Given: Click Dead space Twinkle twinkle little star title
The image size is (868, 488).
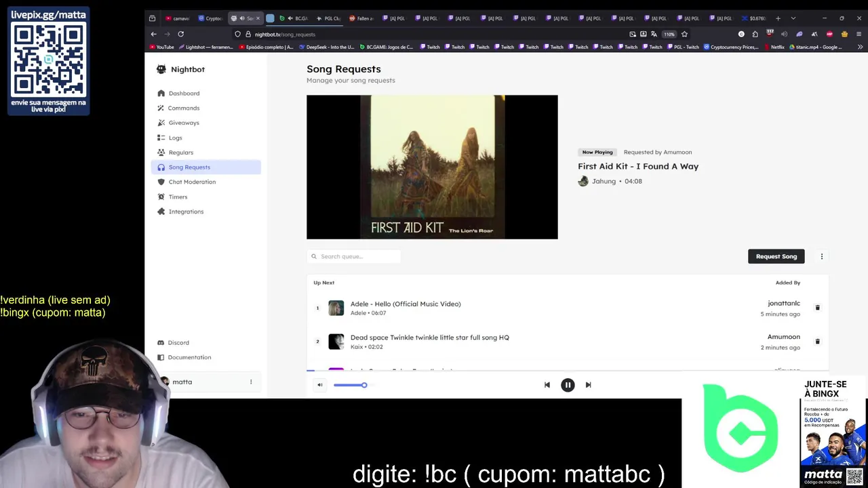Looking at the screenshot, I should (430, 338).
